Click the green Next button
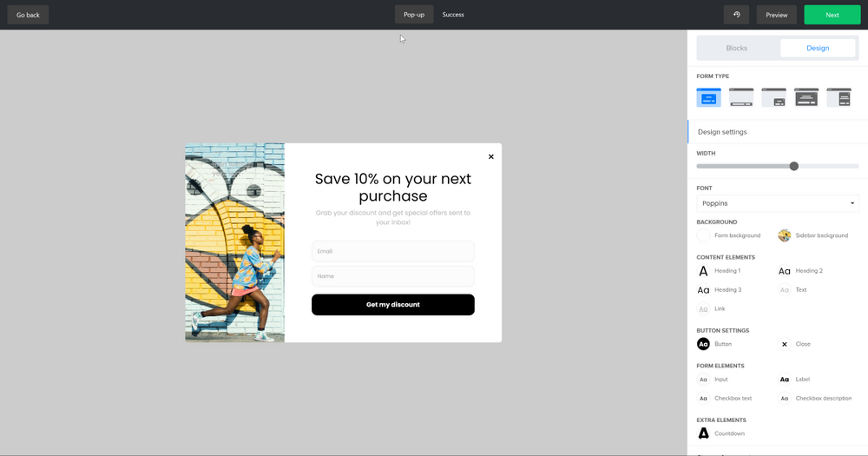Screen dimensions: 868x456 (832, 15)
